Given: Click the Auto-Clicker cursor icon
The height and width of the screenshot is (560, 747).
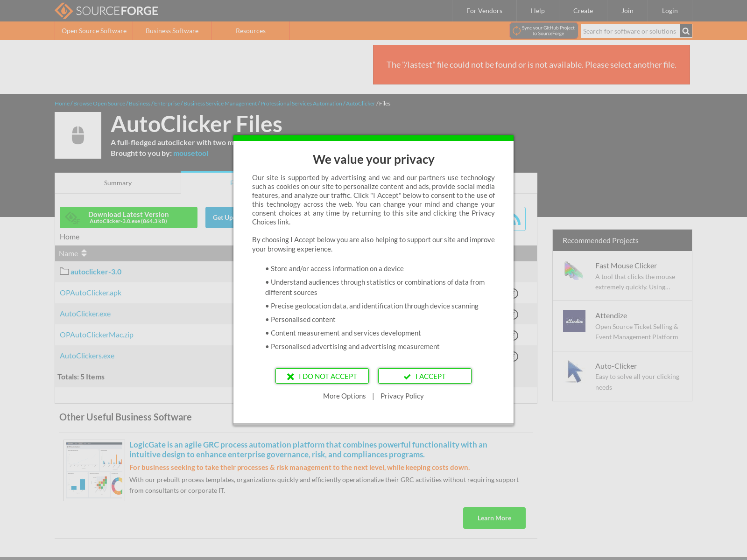Looking at the screenshot, I should (x=574, y=371).
